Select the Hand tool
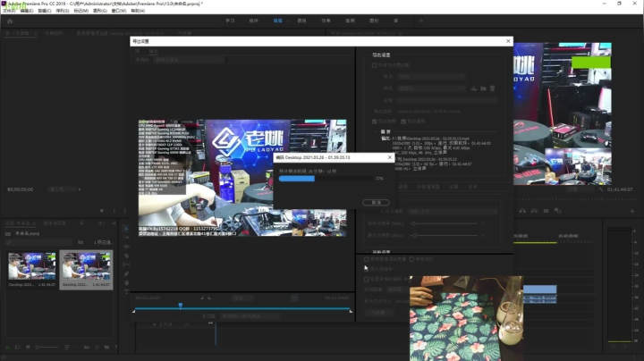The height and width of the screenshot is (361, 644). [x=126, y=282]
